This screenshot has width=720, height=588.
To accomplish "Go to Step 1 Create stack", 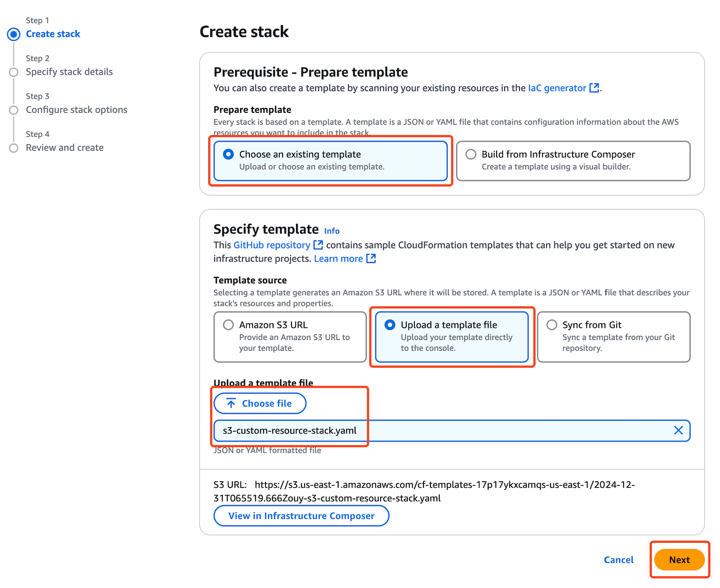I will click(x=53, y=34).
